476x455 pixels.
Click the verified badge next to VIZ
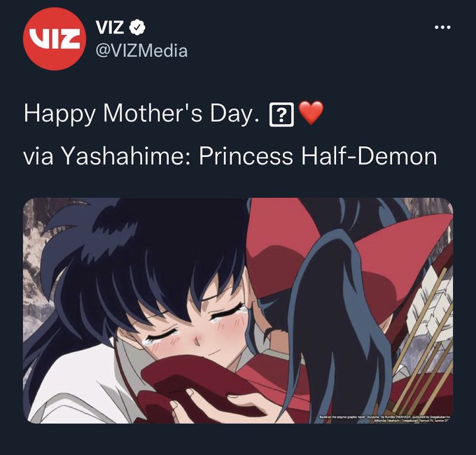tap(137, 27)
